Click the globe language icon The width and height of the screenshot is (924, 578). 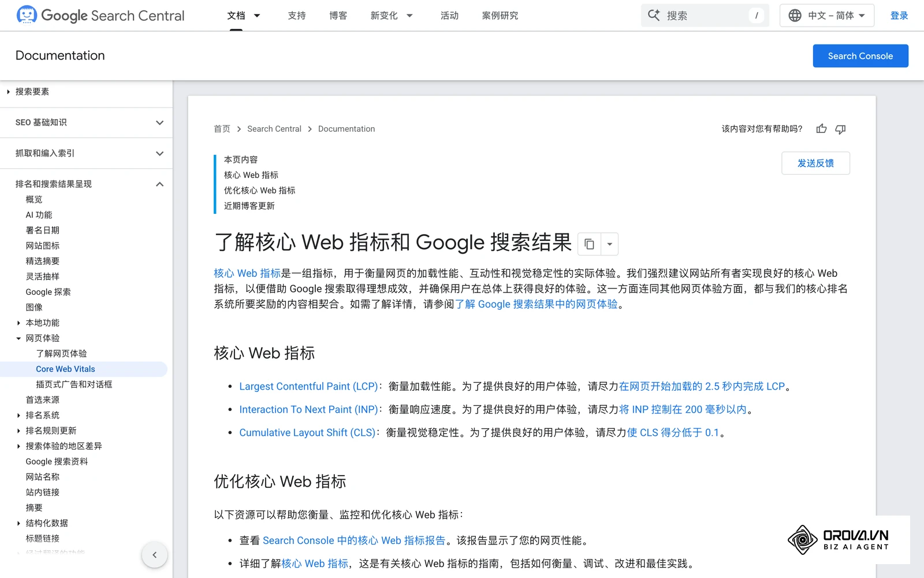tap(795, 16)
